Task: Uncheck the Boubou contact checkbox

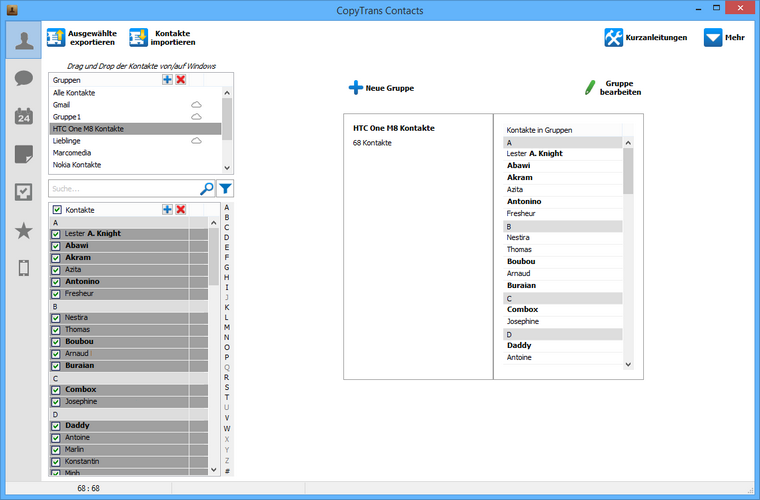Action: pos(56,342)
